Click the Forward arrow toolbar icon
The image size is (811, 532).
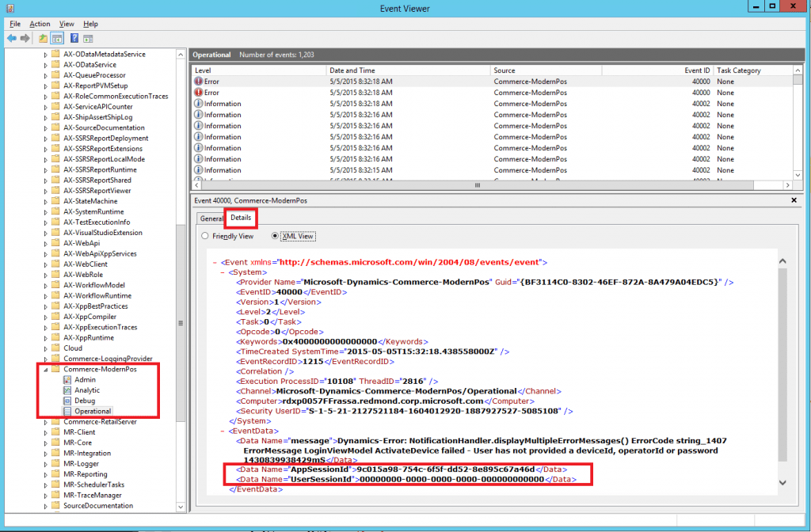25,38
